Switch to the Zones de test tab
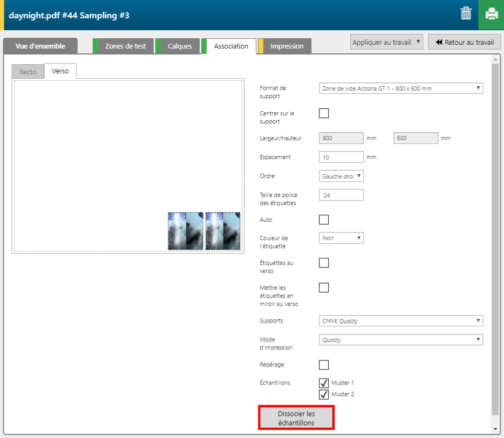Screen dimensions: 504x438 pos(125,46)
